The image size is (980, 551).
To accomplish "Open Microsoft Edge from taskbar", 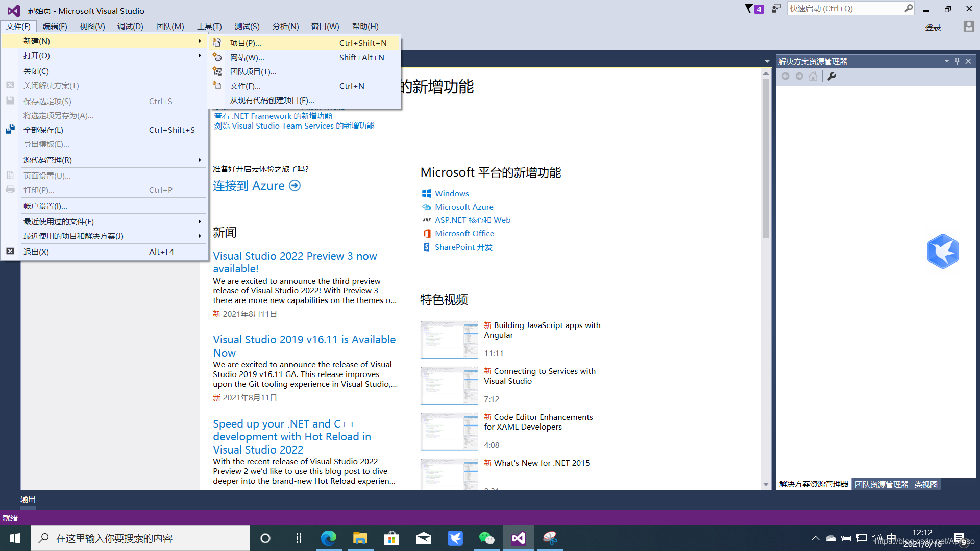I will pyautogui.click(x=329, y=538).
